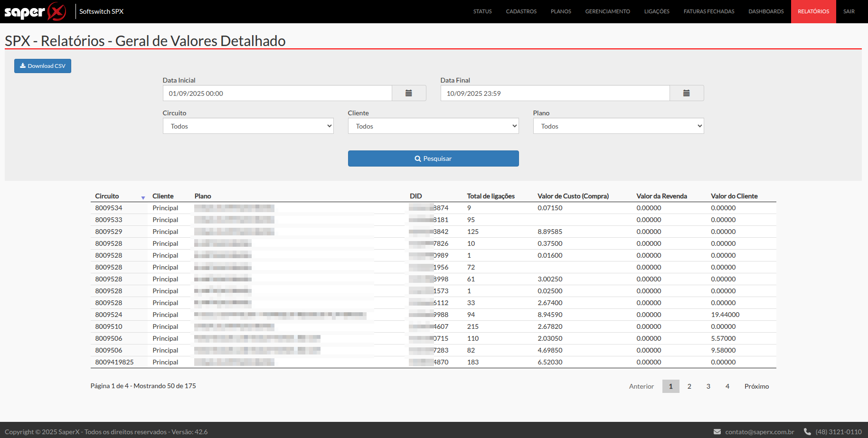Screen dimensions: 868x438
Task: Go to results page 2
Action: (x=689, y=386)
